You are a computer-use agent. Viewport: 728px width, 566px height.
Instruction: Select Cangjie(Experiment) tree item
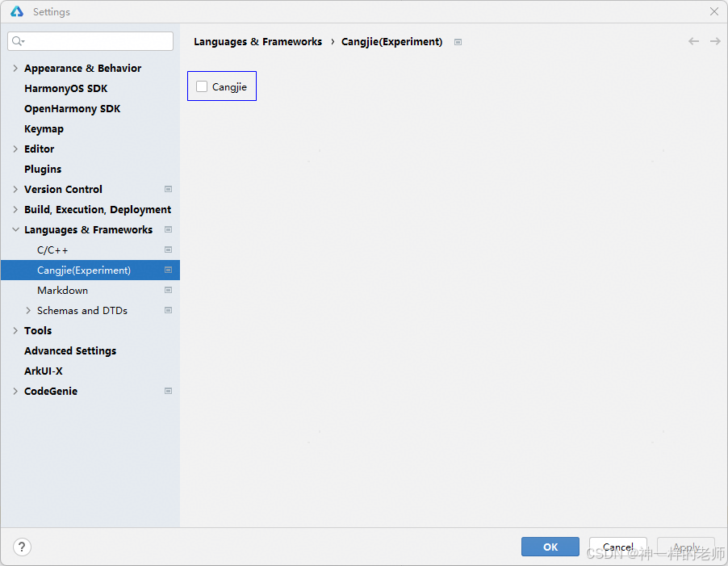(90, 270)
